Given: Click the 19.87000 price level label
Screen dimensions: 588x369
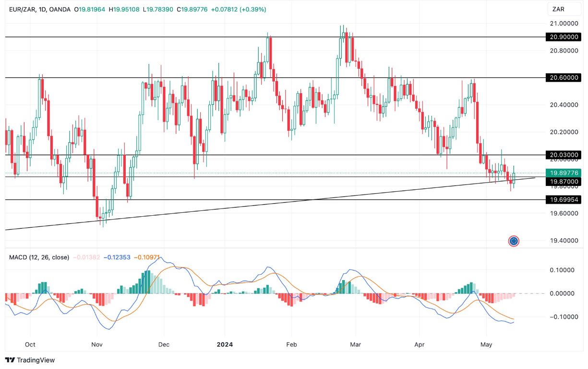Looking at the screenshot, I should (x=563, y=182).
